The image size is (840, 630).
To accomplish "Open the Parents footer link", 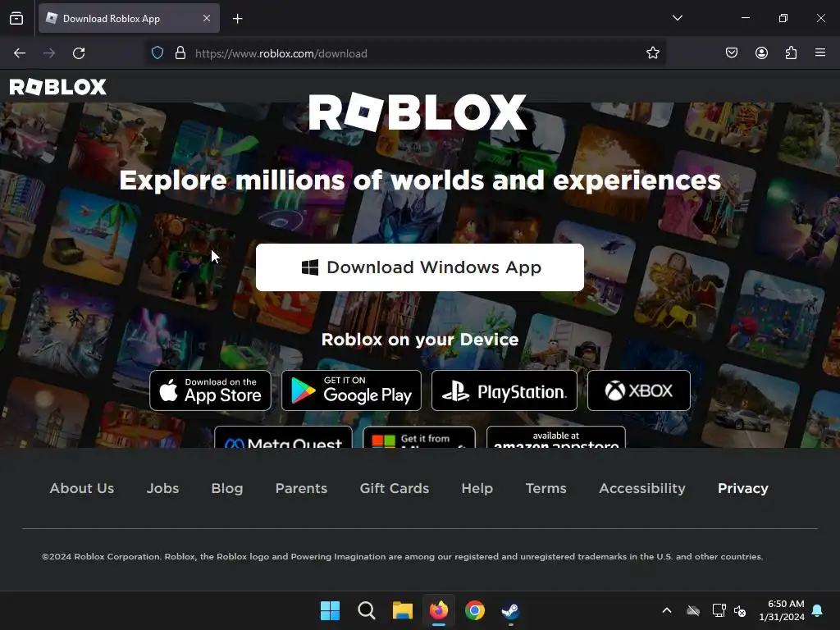I will point(301,489).
